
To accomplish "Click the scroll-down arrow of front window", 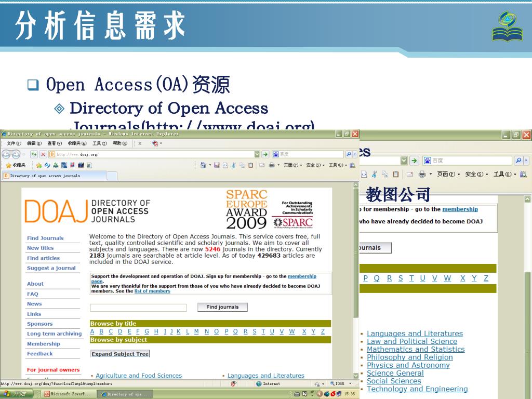I will click(x=355, y=376).
